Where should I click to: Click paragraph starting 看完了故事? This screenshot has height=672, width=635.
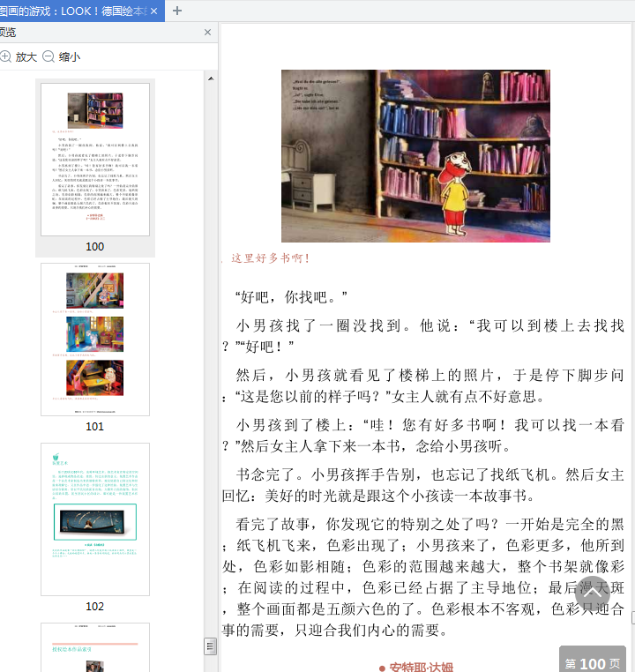click(x=423, y=577)
